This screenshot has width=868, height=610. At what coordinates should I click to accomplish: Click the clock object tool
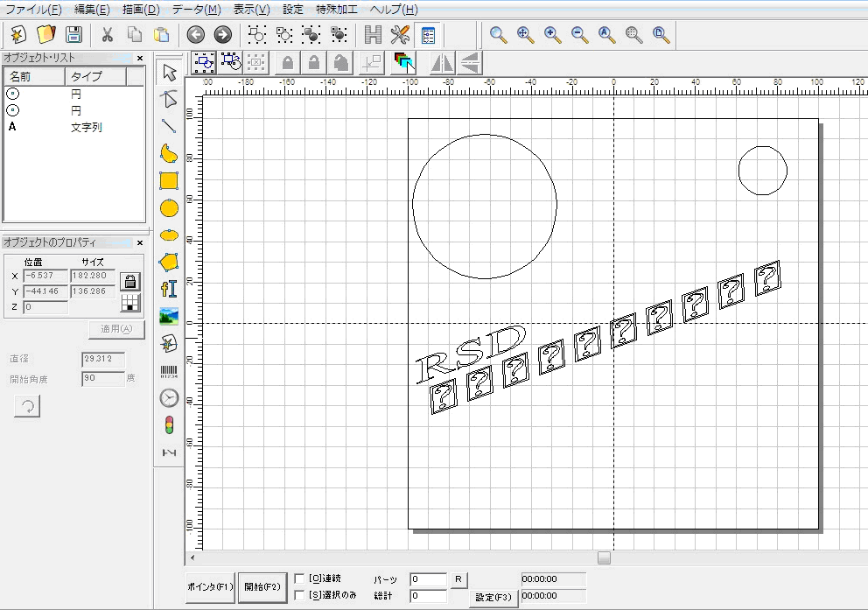tap(169, 398)
